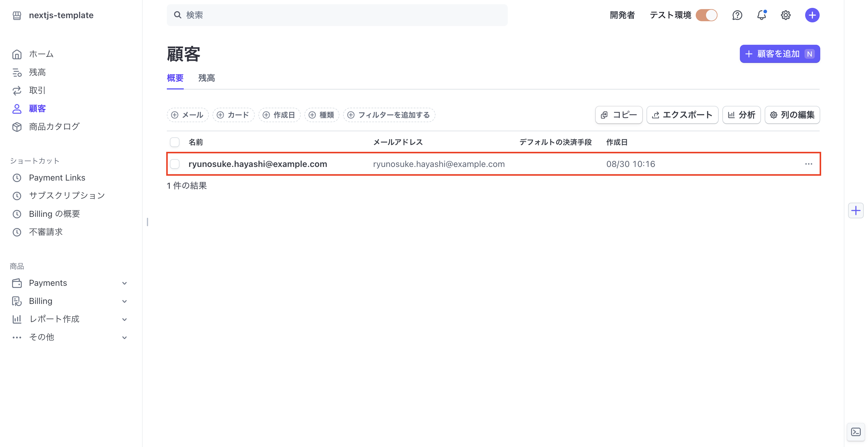
Task: Open the row options menu (three dots)
Action: tap(808, 164)
